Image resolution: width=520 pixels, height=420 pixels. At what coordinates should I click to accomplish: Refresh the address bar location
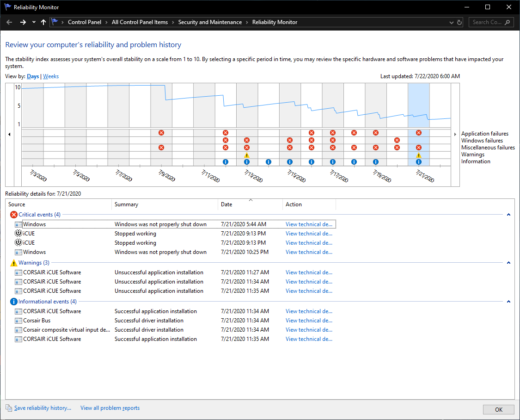(x=459, y=22)
